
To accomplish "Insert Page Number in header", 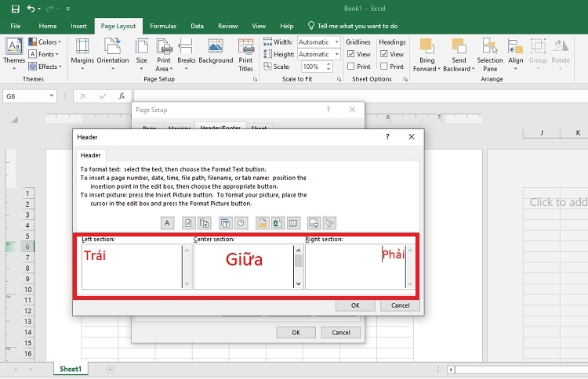I will coord(188,222).
